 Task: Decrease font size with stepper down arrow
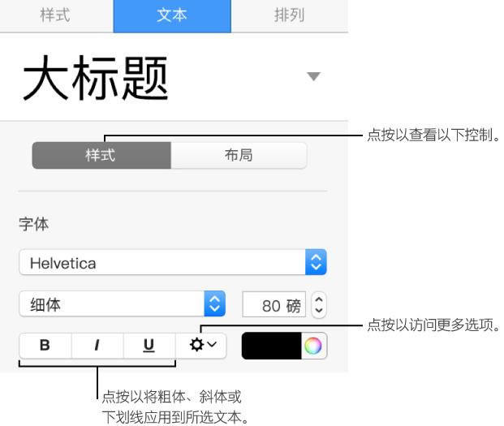(x=319, y=311)
